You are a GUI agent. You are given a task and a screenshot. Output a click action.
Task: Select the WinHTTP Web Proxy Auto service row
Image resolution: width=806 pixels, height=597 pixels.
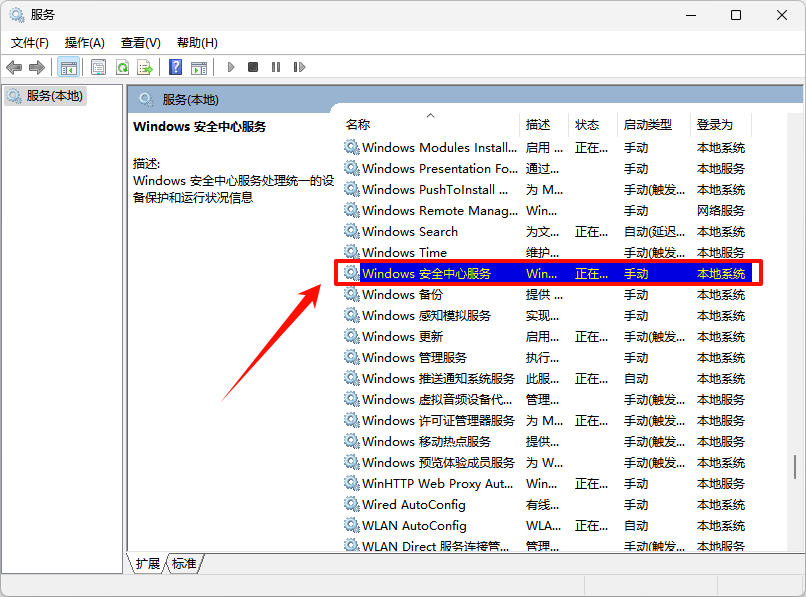click(547, 484)
